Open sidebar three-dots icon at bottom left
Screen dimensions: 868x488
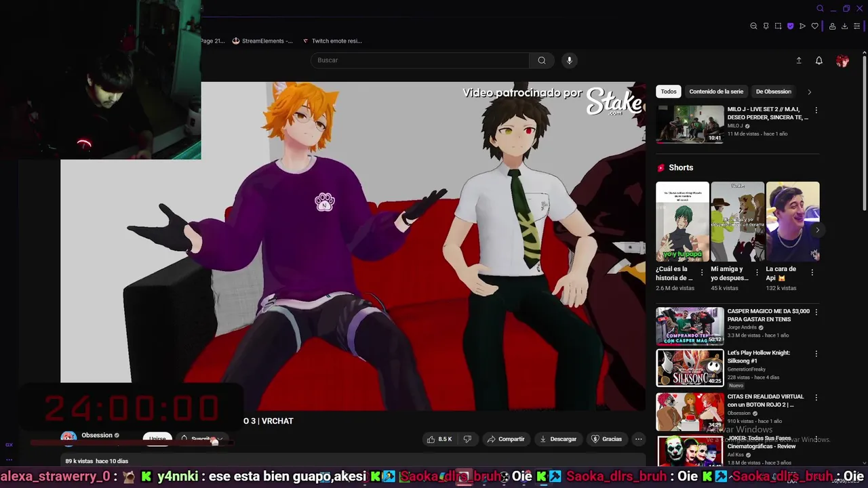[x=9, y=460]
